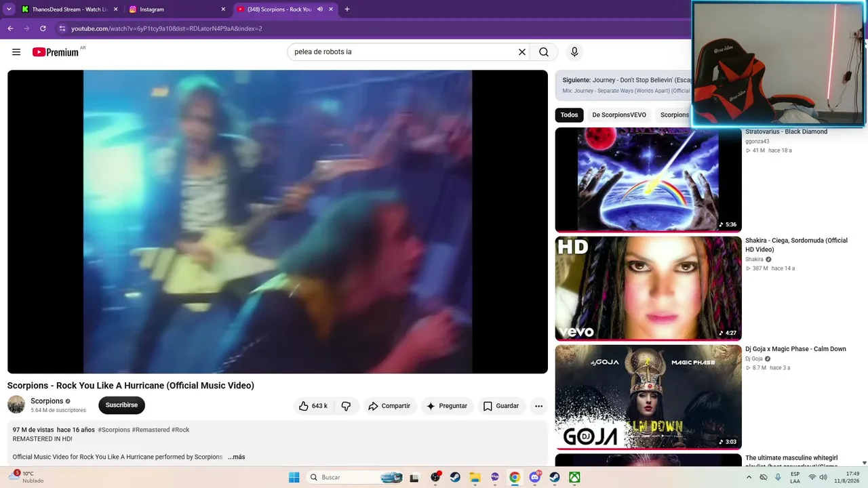Open tray microphone indicator
Screen dimensions: 868x488
[778, 477]
